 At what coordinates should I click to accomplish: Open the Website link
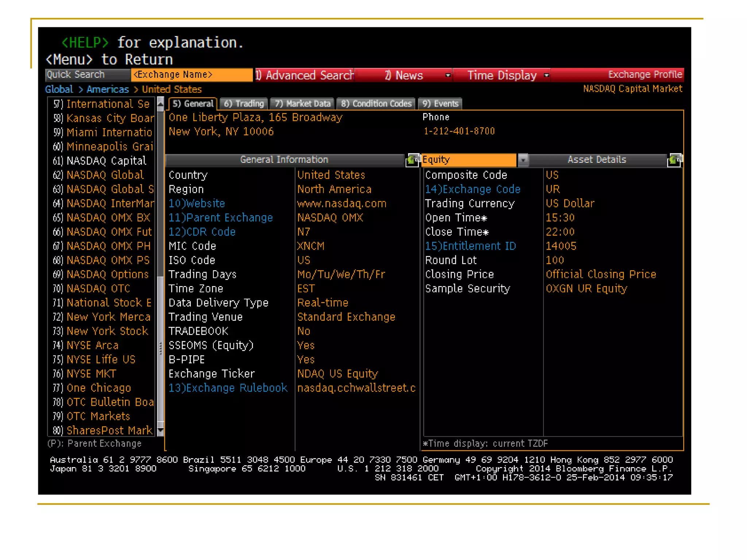(197, 203)
